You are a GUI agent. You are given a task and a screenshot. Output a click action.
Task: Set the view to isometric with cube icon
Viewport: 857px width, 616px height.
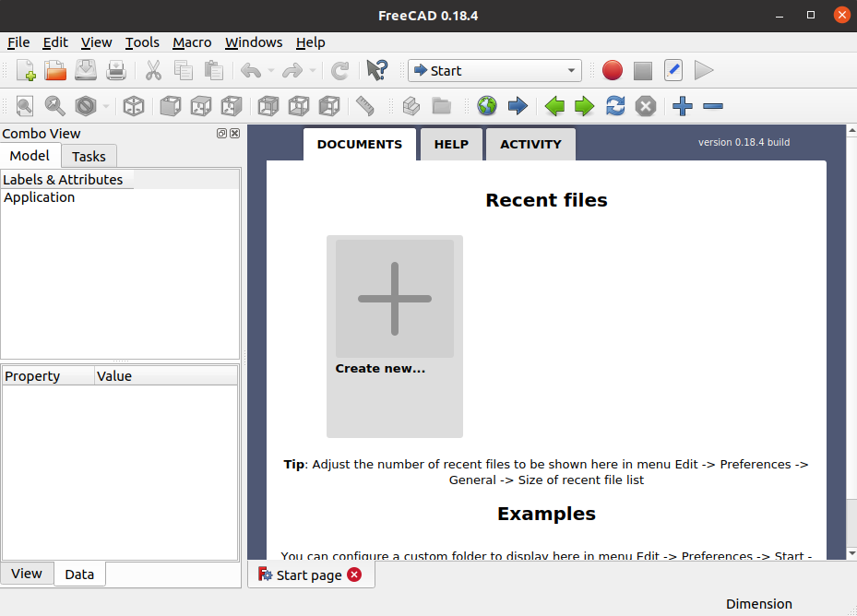pos(134,106)
